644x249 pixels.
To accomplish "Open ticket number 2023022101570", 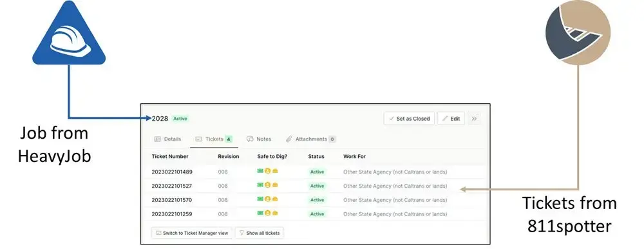I will coord(172,200).
